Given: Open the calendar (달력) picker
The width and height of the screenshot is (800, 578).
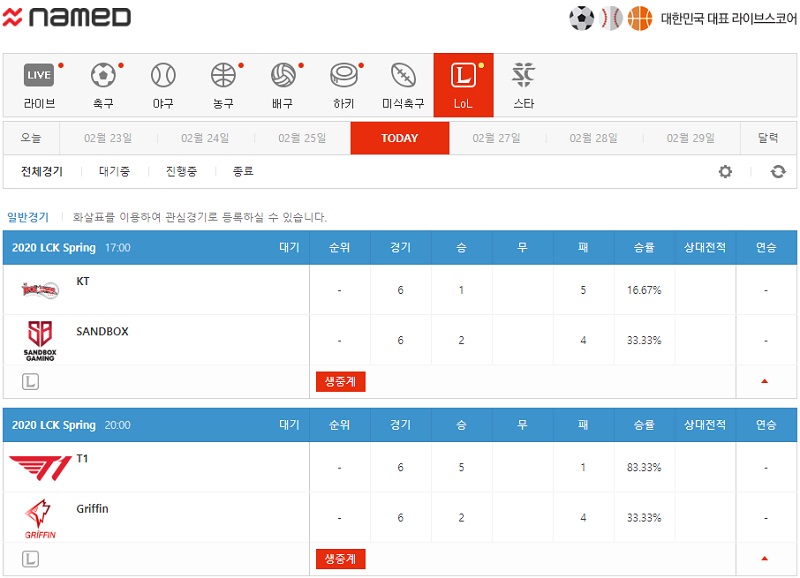Looking at the screenshot, I should click(x=768, y=138).
